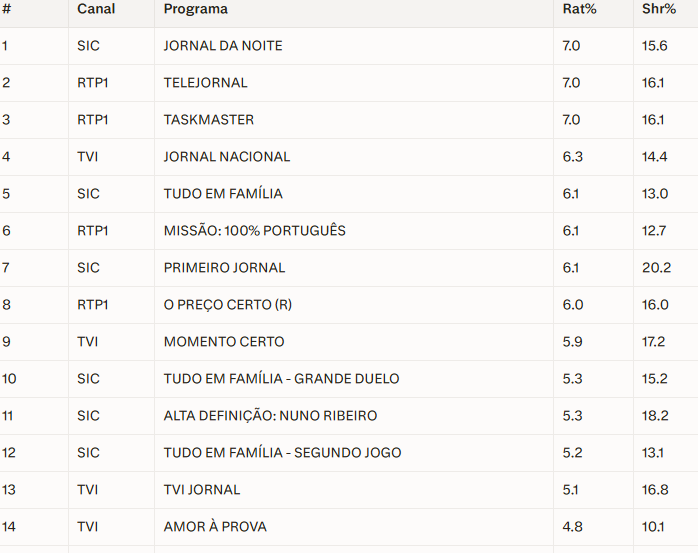Select O PREÇO CERTO (R) entry

coord(228,305)
